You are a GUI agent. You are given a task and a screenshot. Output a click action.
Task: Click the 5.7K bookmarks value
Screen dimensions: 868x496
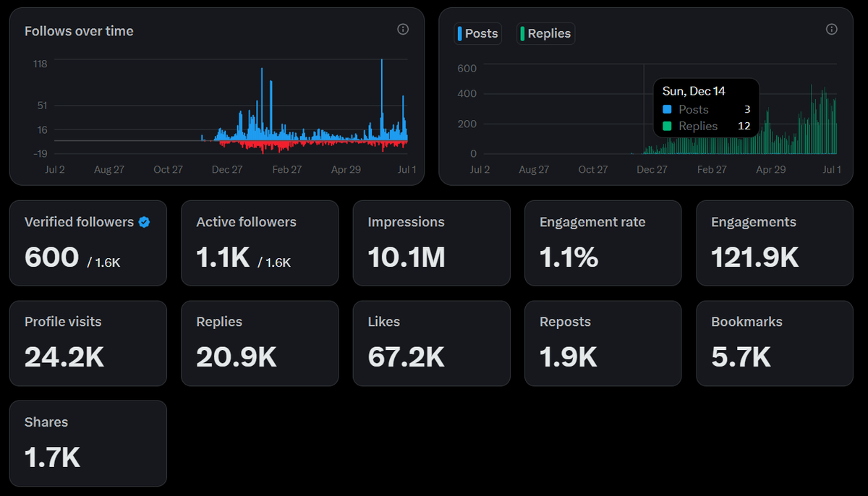coord(741,356)
